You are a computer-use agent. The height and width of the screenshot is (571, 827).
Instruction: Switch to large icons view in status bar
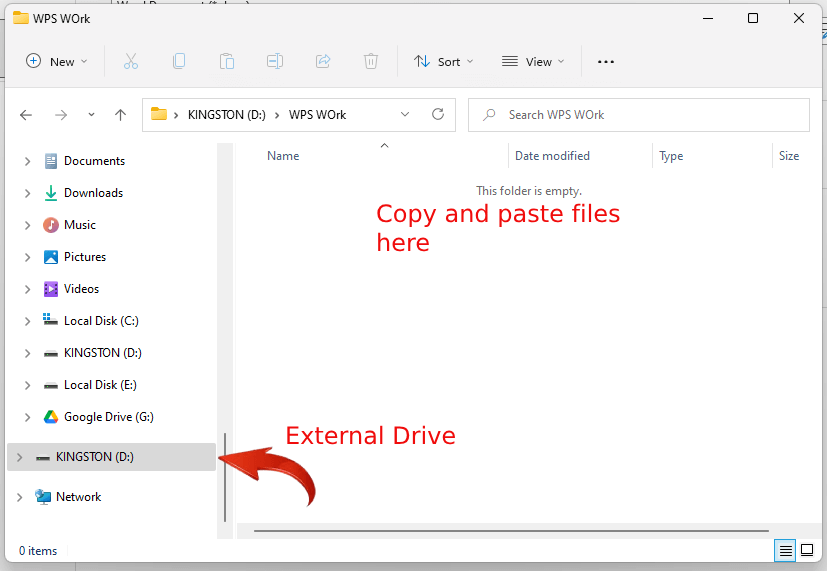click(x=807, y=551)
